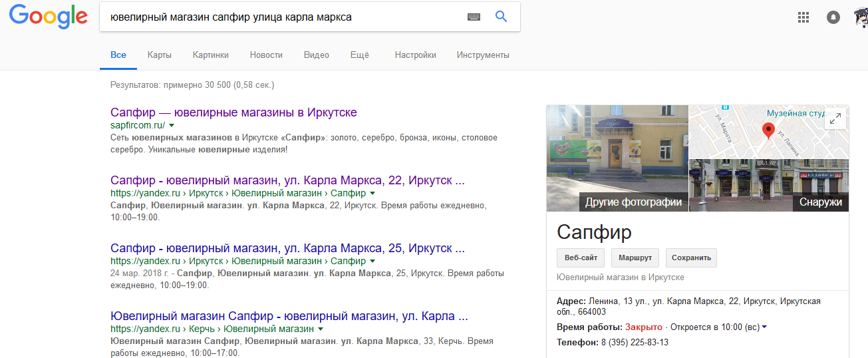This screenshot has height=358, width=868.
Task: Open the Ювелирный магазин Сапфир Керчь result
Action: tap(289, 316)
